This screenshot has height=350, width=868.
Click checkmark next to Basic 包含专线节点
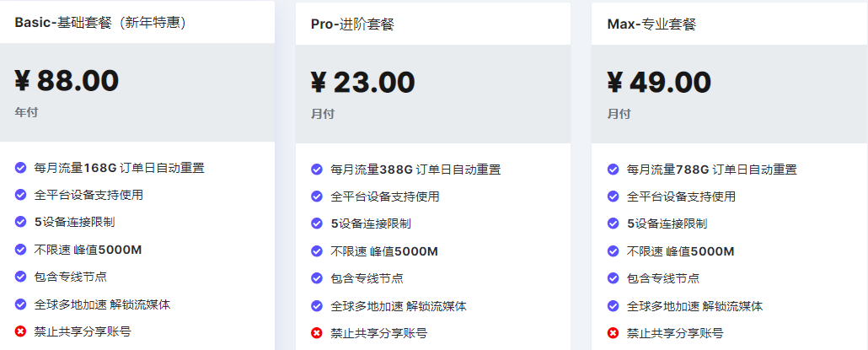[20, 277]
